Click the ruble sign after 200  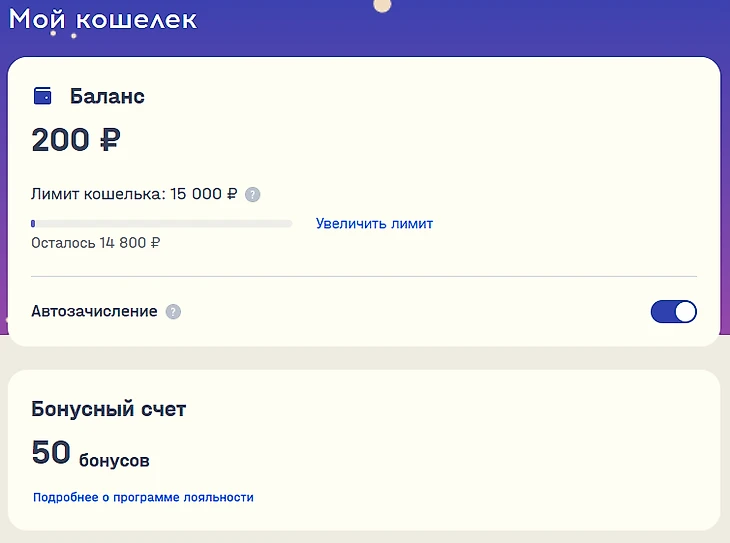[x=109, y=140]
